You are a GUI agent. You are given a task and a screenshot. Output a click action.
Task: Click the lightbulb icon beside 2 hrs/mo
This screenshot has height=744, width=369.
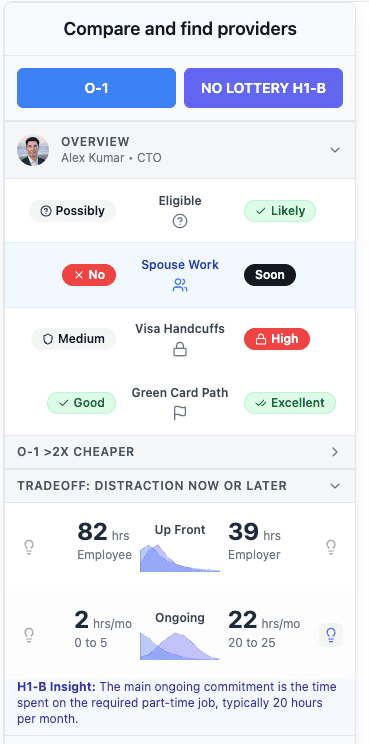[29, 634]
